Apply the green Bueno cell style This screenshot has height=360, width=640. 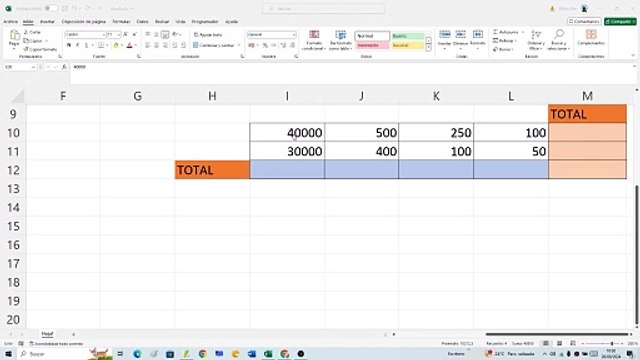click(x=408, y=36)
